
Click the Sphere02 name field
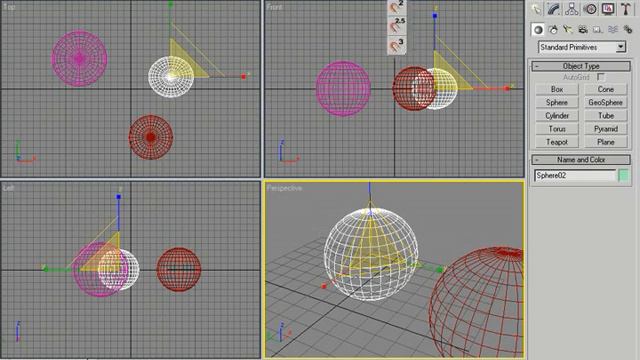pos(575,176)
